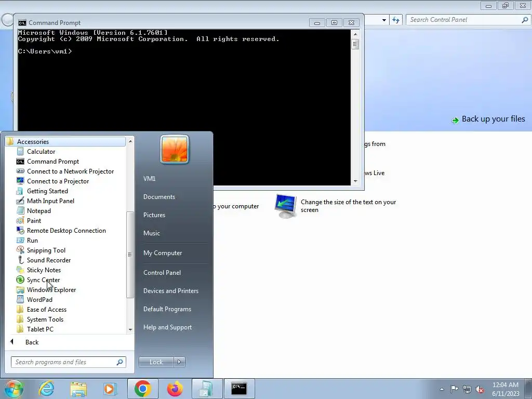Image resolution: width=532 pixels, height=399 pixels.
Task: Open Firefox from the taskbar
Action: [175, 389]
